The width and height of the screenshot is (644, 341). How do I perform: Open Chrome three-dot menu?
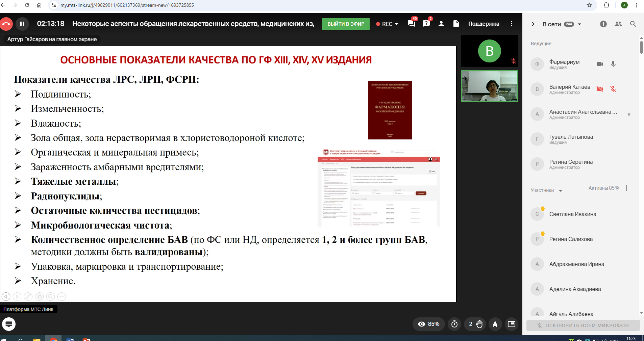637,5
